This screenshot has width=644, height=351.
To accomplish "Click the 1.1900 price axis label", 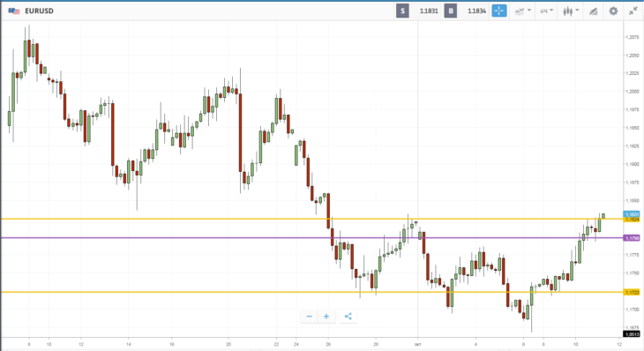I will (x=633, y=164).
